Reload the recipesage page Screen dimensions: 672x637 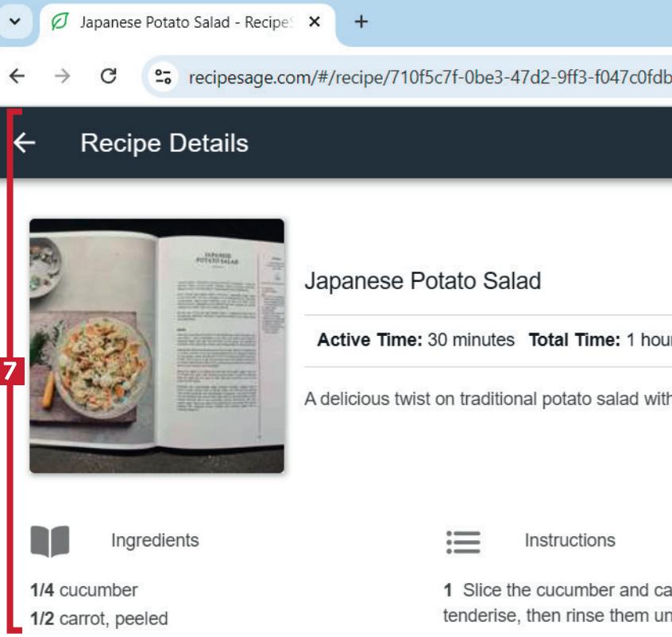click(x=109, y=76)
